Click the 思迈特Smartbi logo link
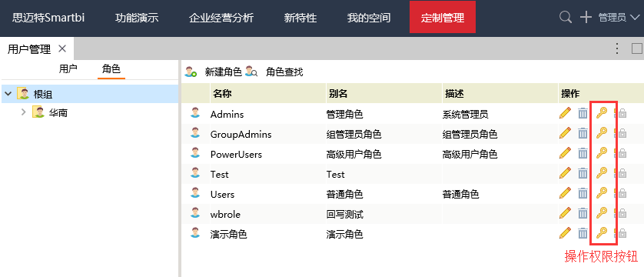 48,18
